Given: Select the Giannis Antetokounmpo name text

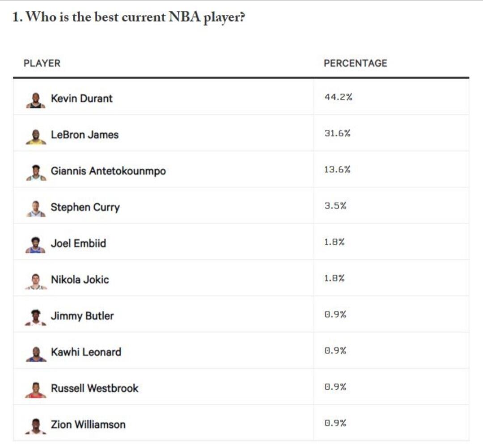Looking at the screenshot, I should 108,171.
